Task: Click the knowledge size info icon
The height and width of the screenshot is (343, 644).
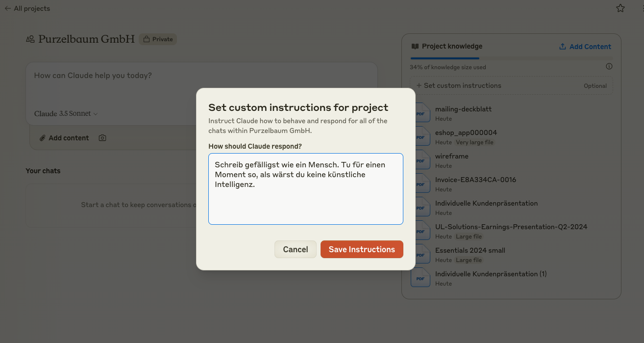Action: pyautogui.click(x=609, y=67)
